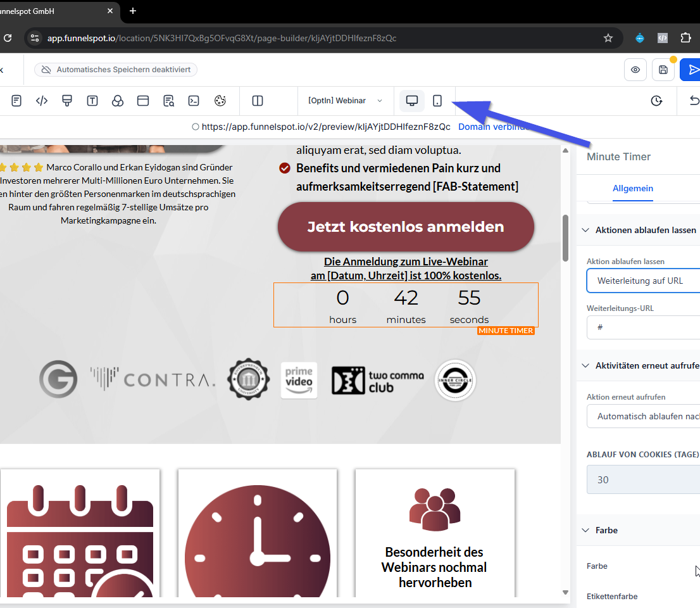Click the preview URL text

click(326, 127)
